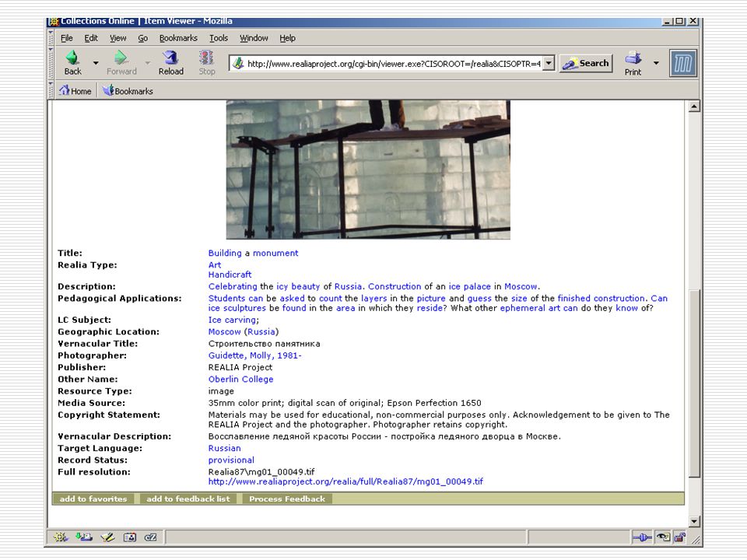The width and height of the screenshot is (747, 560).
Task: Open Navigator from status bar component icon
Action: pyautogui.click(x=61, y=537)
